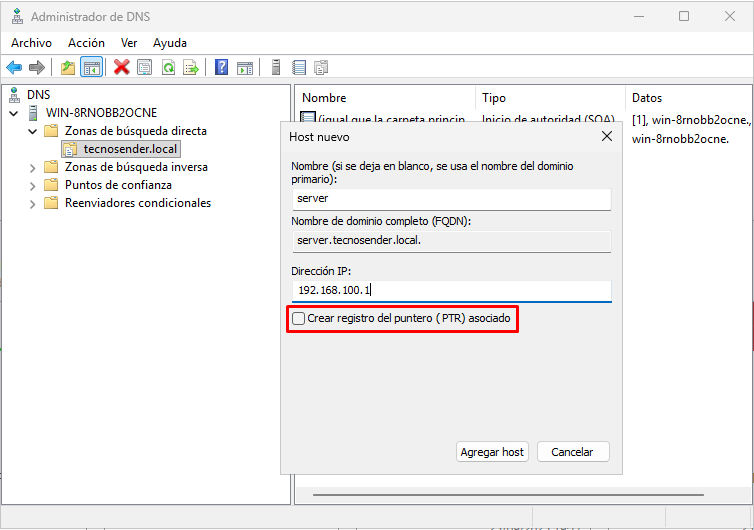
Task: Click the Nombre text field containing server
Action: (x=450, y=199)
